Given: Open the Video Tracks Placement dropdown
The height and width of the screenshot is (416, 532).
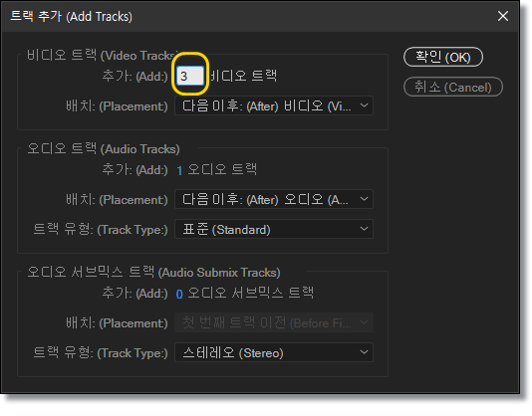Looking at the screenshot, I should [274, 106].
